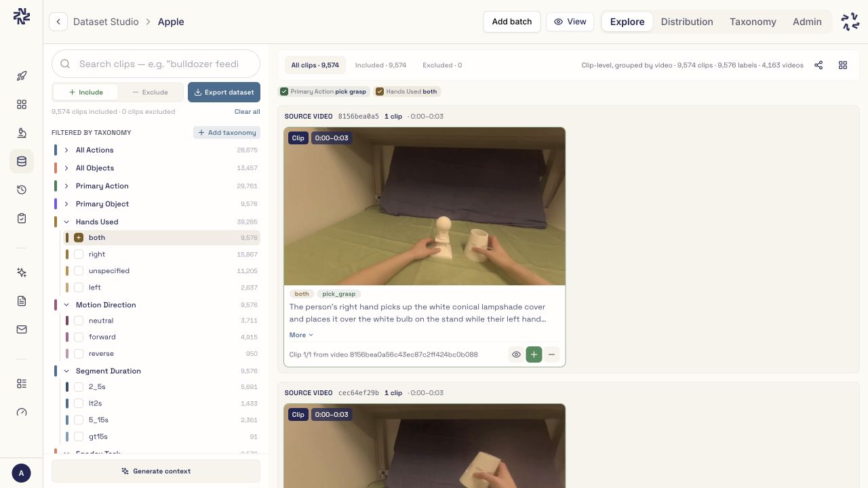Screen dimensions: 868x488
Task: Expand clip description with More
Action: click(301, 335)
